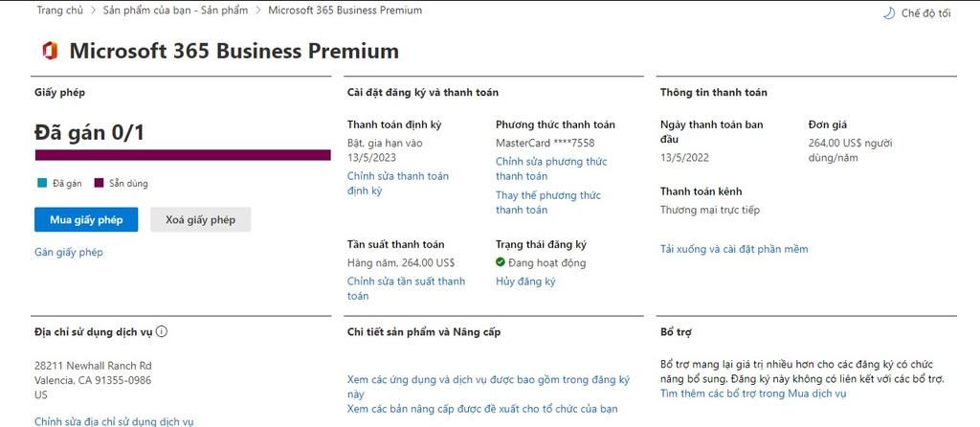Click the teal Đã gán legend swatch
Screen dimensions: 980x427
point(42,183)
